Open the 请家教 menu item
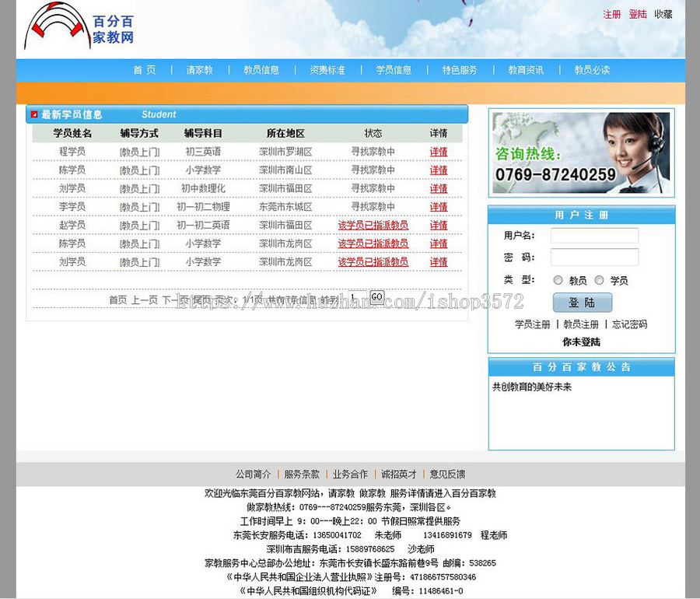This screenshot has height=599, width=700. click(x=199, y=69)
